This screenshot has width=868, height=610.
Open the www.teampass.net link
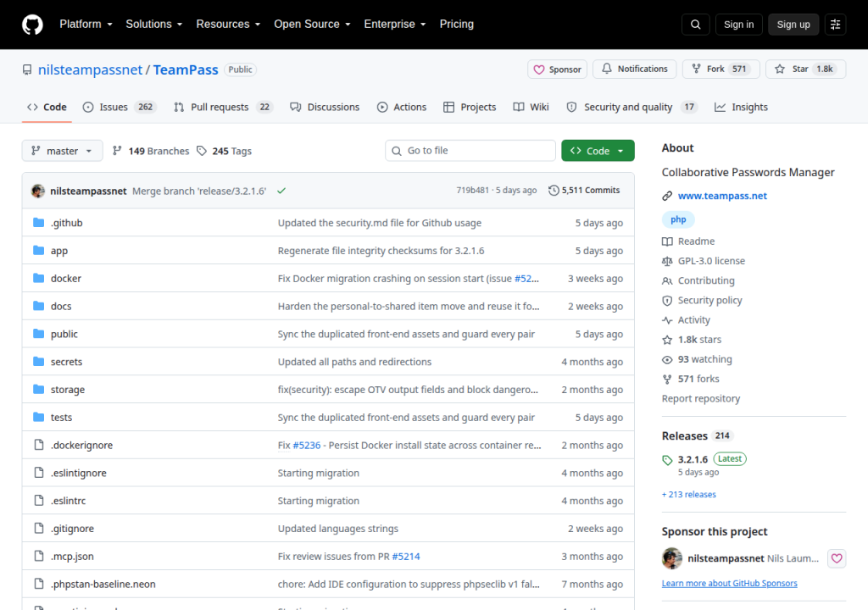[x=722, y=196]
